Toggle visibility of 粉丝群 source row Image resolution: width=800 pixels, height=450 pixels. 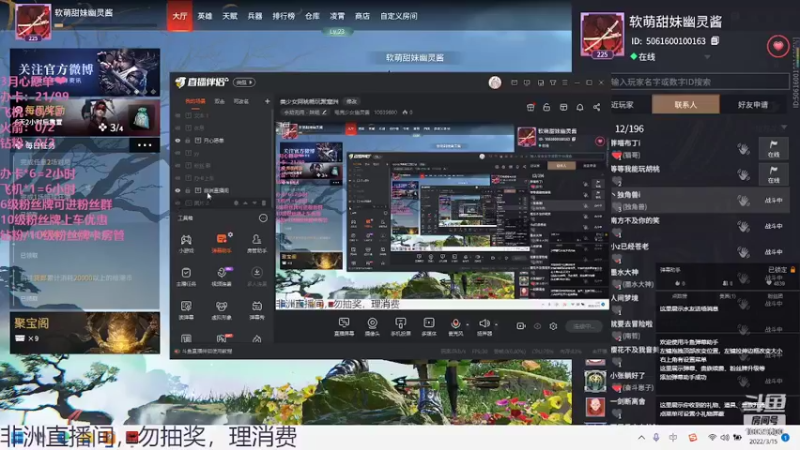tap(178, 165)
